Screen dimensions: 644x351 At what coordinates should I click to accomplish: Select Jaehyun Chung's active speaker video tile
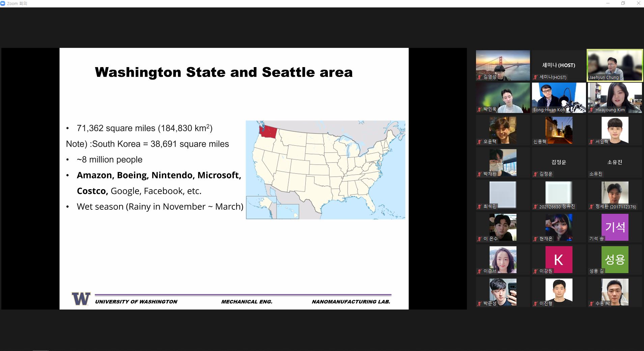click(x=615, y=65)
